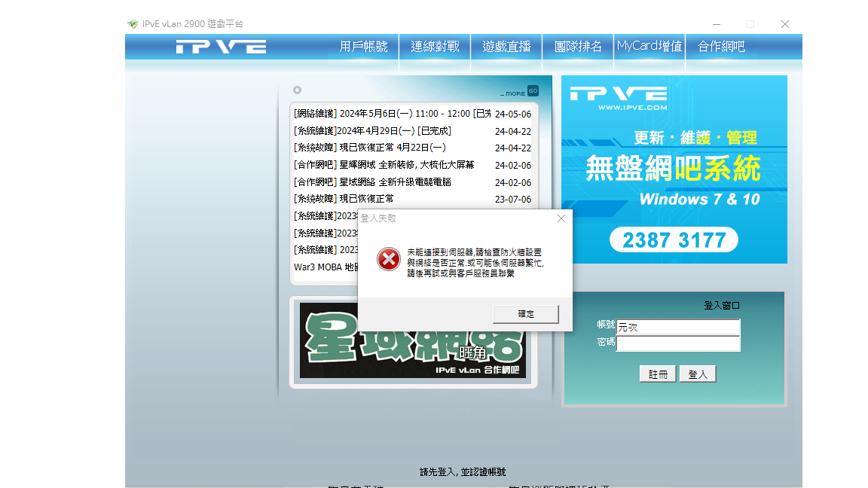Screen dimensions: 868x488
Task: Switch to the 連線對戰 tab
Action: tap(435, 47)
